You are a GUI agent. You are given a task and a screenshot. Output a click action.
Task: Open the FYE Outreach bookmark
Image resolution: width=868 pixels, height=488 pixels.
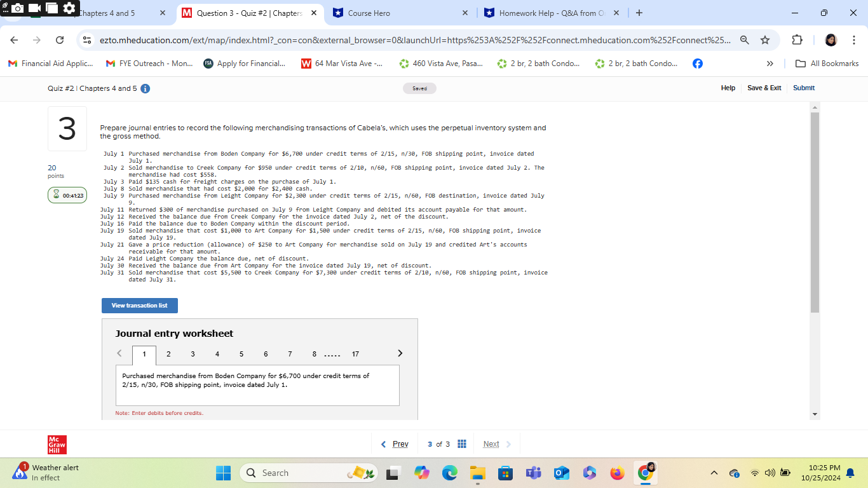149,64
